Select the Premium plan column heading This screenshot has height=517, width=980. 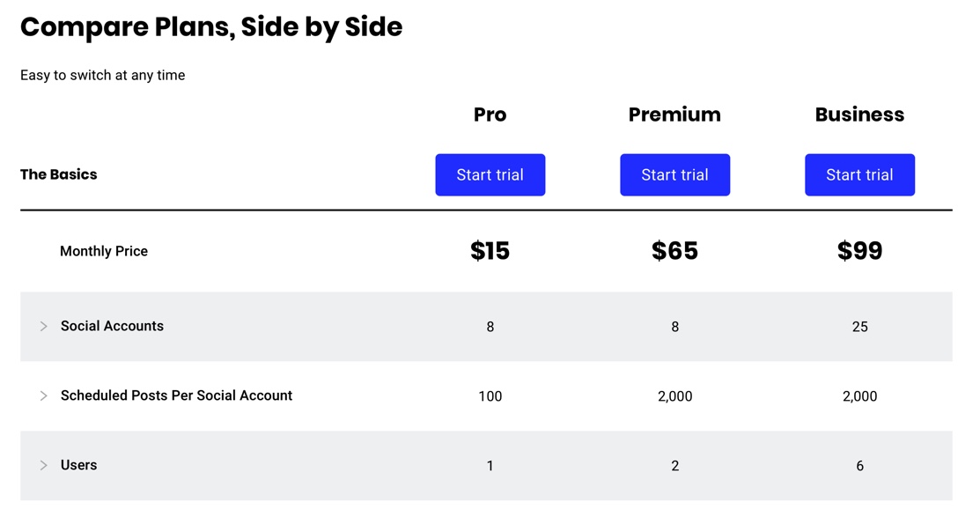pyautogui.click(x=674, y=114)
